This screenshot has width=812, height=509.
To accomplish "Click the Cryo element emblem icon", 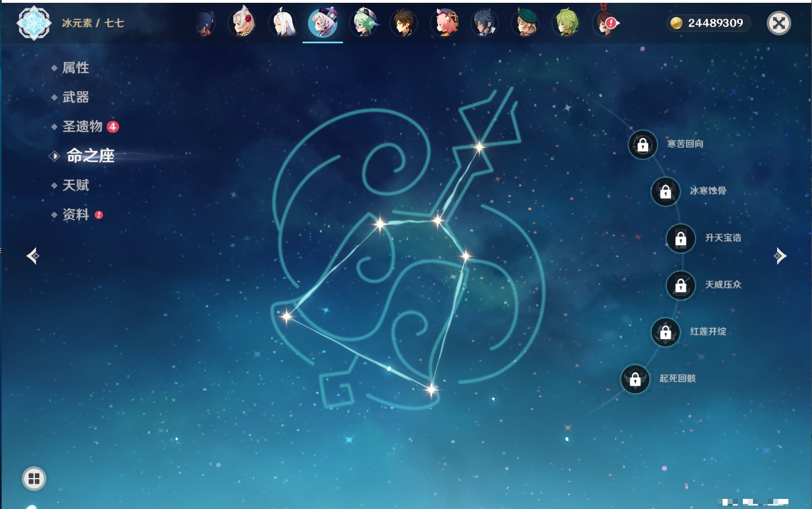I will click(x=34, y=23).
